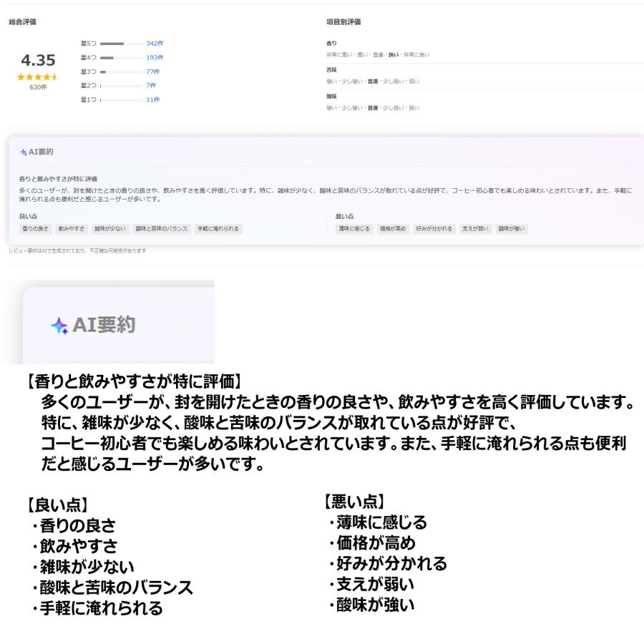This screenshot has height=644, width=644.
Task: Click the overall score 4.35
Action: tap(37, 59)
